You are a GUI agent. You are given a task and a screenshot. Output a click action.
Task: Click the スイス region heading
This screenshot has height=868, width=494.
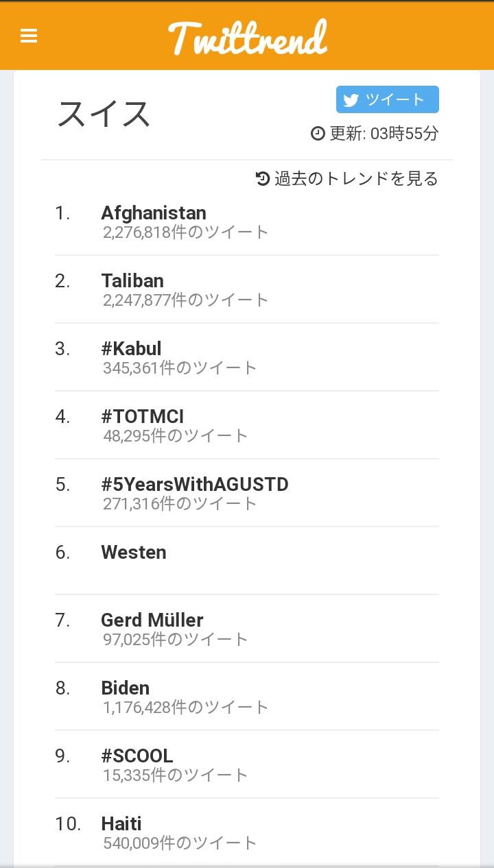[x=104, y=114]
